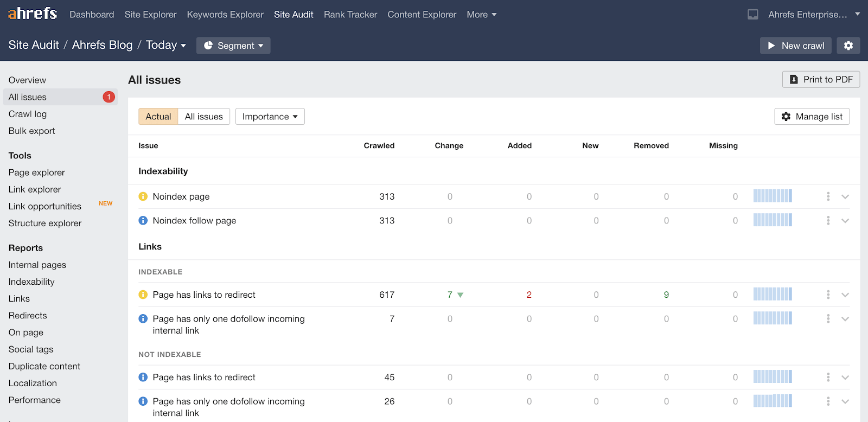Screen dimensions: 868x422
Task: Open Crawl log in the sidebar
Action: (28, 114)
